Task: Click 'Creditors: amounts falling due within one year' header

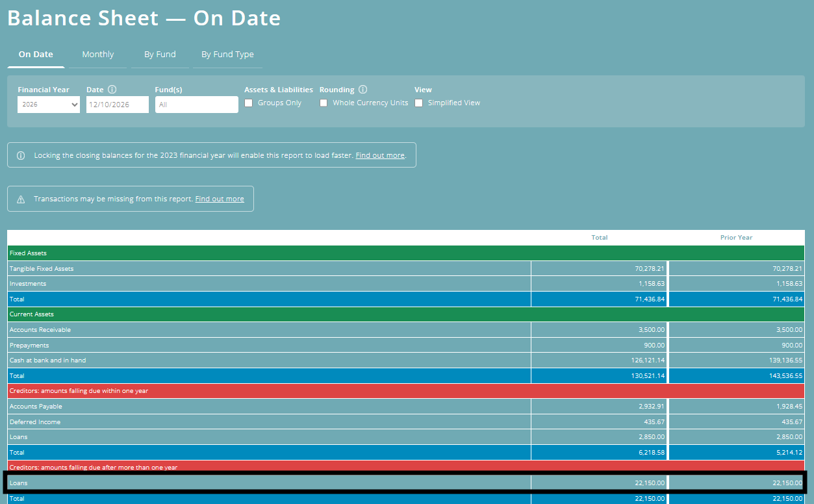Action: point(406,391)
